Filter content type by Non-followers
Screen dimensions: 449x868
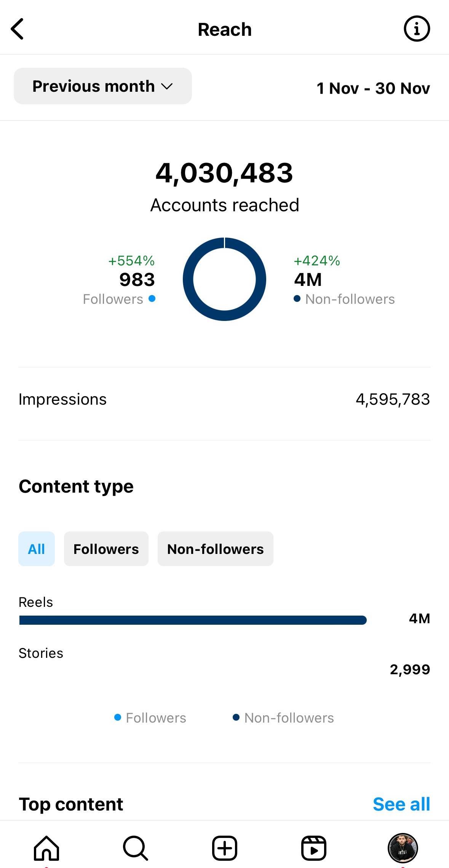click(215, 549)
